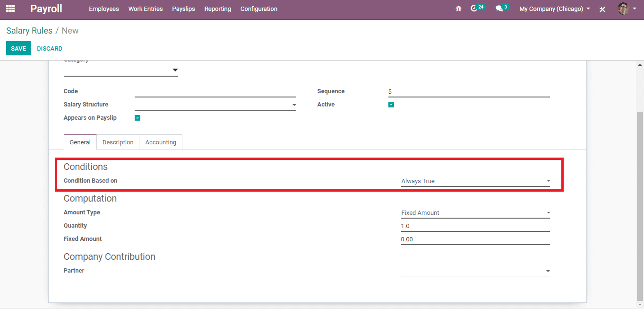Open the Configuration menu
This screenshot has height=309, width=644.
point(259,9)
